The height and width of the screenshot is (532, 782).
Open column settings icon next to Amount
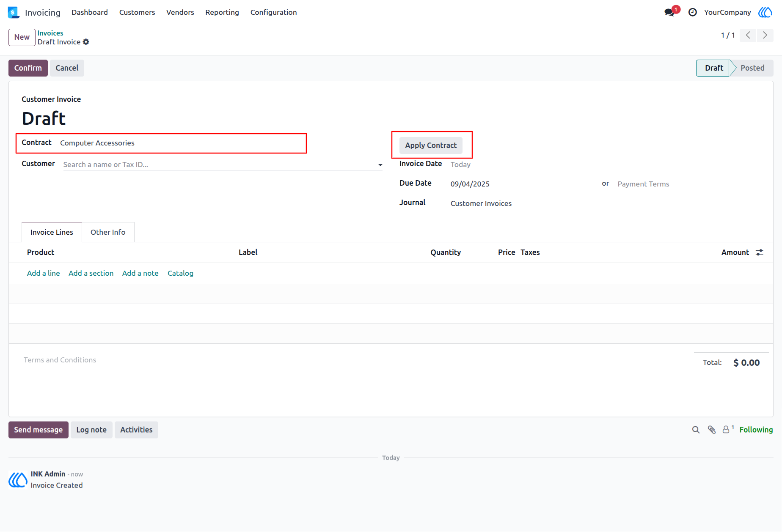coord(760,252)
